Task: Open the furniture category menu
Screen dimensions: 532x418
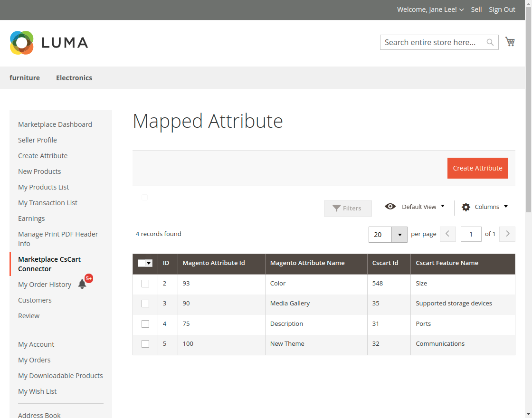Action: click(25, 78)
